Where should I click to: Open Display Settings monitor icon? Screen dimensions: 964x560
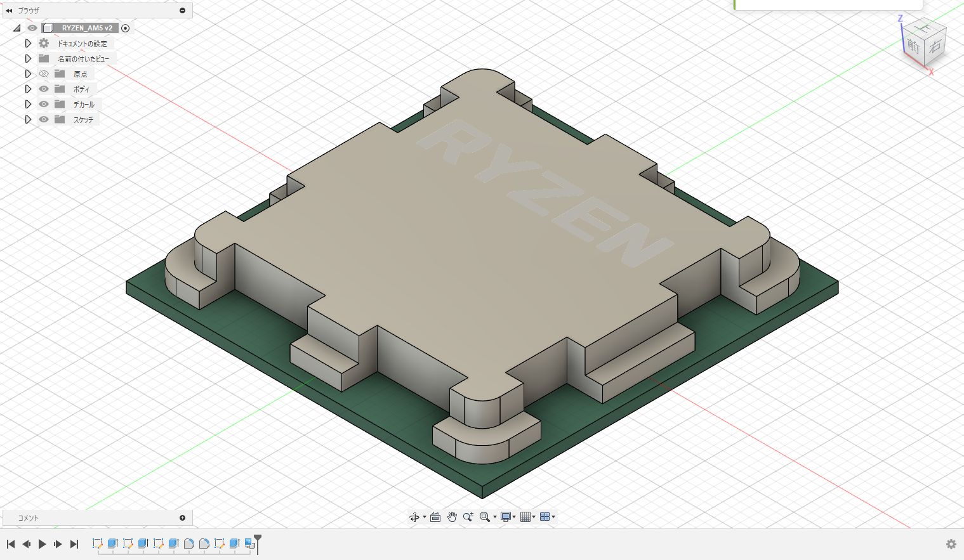coord(506,517)
